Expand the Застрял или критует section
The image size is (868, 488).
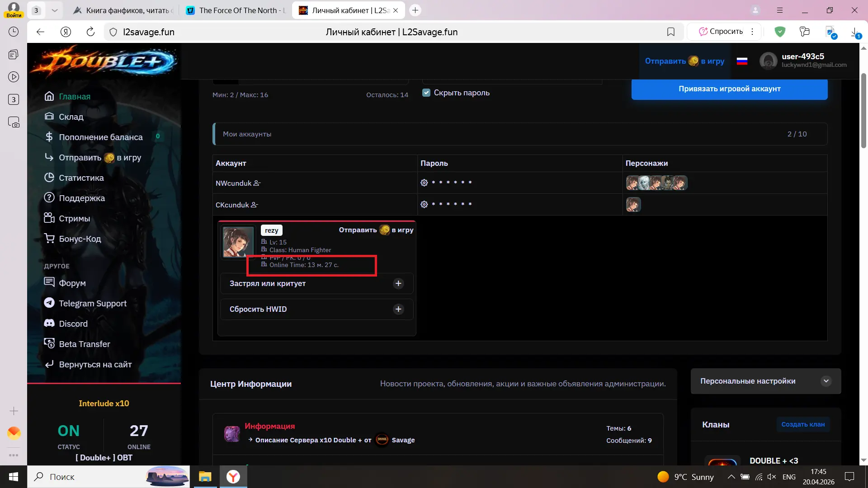tap(398, 283)
